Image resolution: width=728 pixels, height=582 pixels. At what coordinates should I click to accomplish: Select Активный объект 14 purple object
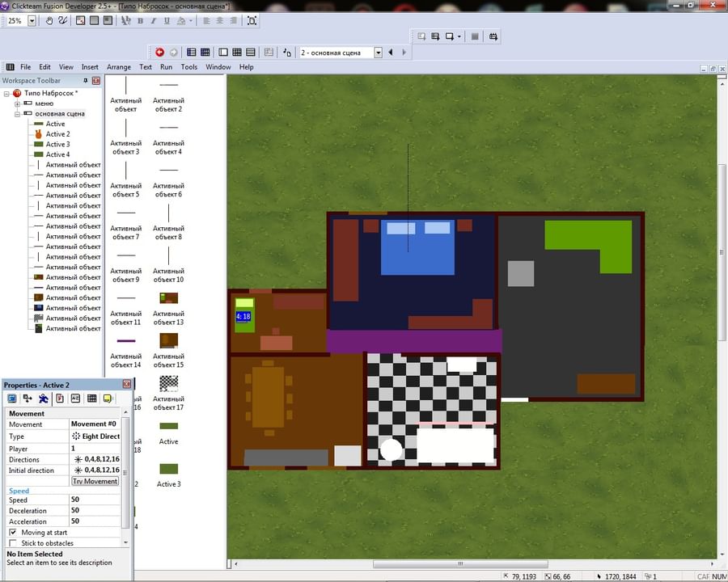(x=126, y=352)
